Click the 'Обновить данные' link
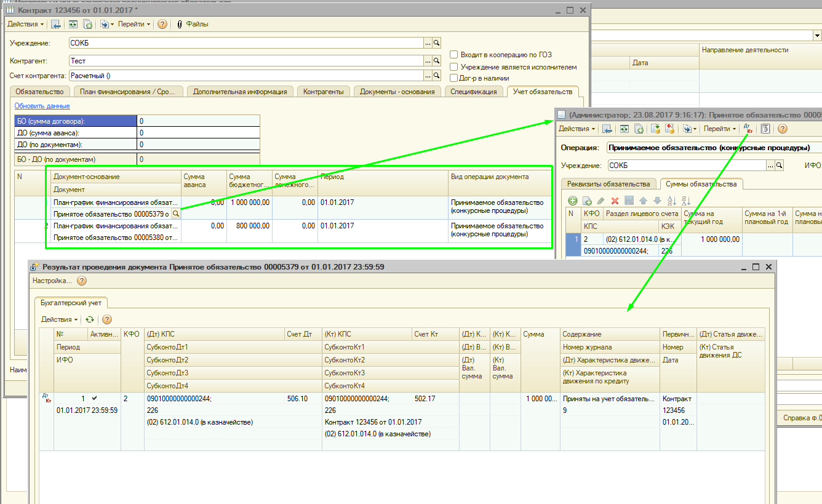Viewport: 822px width, 504px height. tap(42, 106)
